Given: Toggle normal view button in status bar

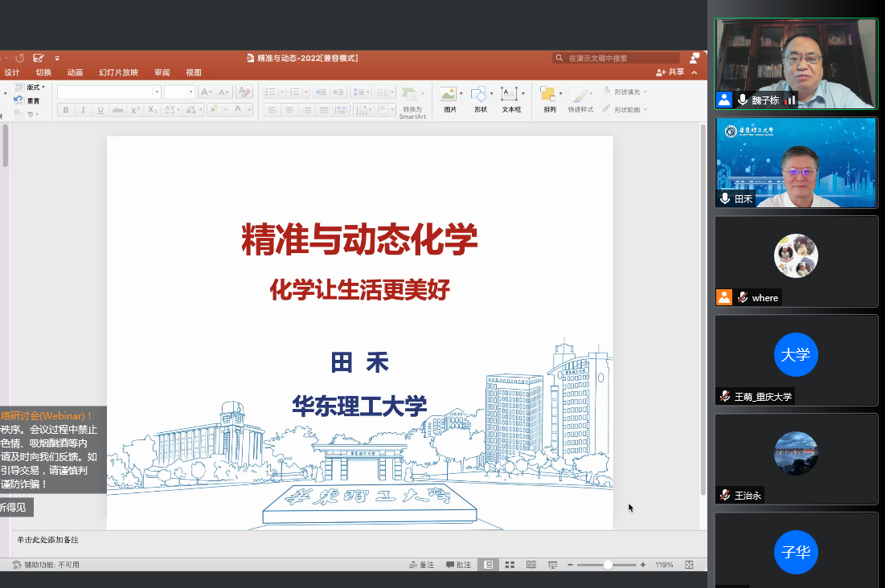Looking at the screenshot, I should 488,565.
